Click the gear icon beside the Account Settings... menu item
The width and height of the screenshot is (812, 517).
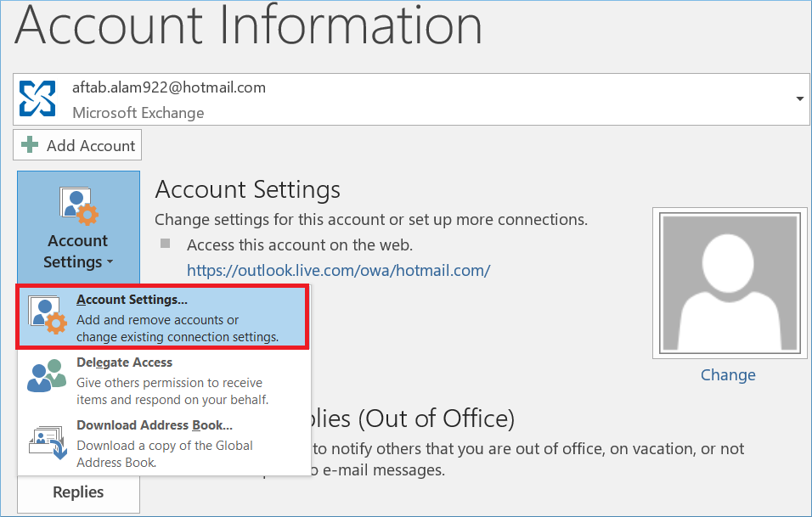[x=47, y=315]
